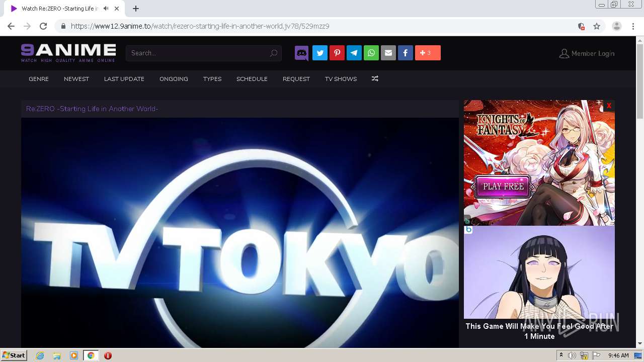This screenshot has height=362, width=644.
Task: Click the taskbar clock 9:46 AM
Action: (618, 355)
